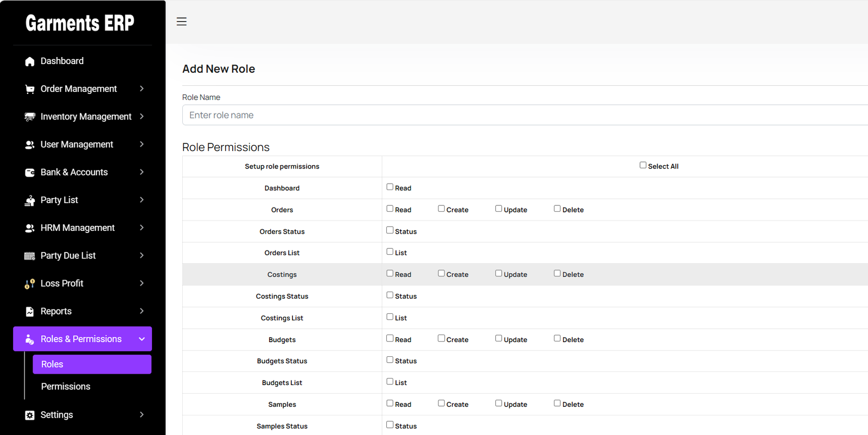The image size is (868, 435).
Task: Expand the User Management submenu chevron
Action: 142,144
